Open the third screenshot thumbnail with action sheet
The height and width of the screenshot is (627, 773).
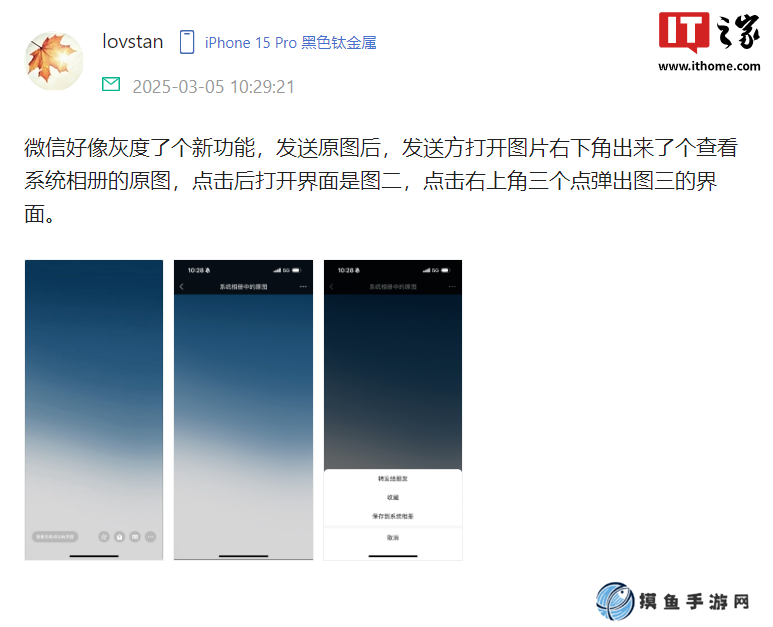[393, 410]
